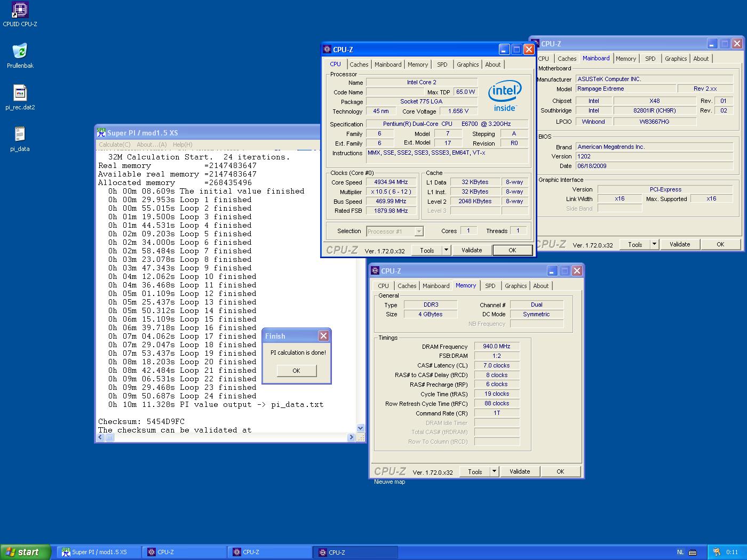Click the tray notification icon near clock

(x=717, y=552)
